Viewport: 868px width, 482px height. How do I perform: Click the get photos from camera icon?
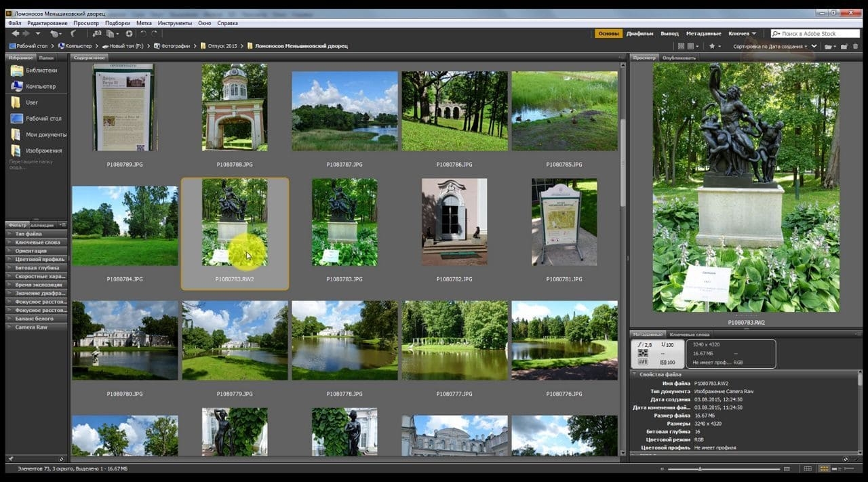point(96,33)
